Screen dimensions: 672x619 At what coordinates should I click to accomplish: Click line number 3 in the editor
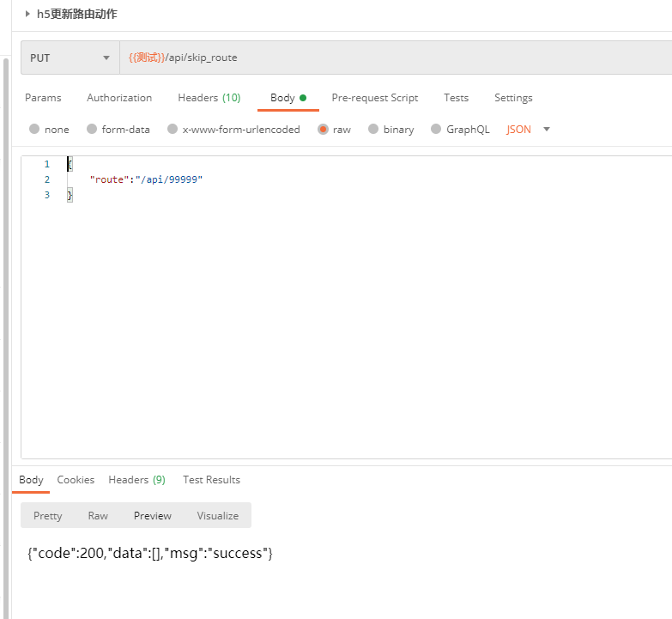pyautogui.click(x=46, y=195)
